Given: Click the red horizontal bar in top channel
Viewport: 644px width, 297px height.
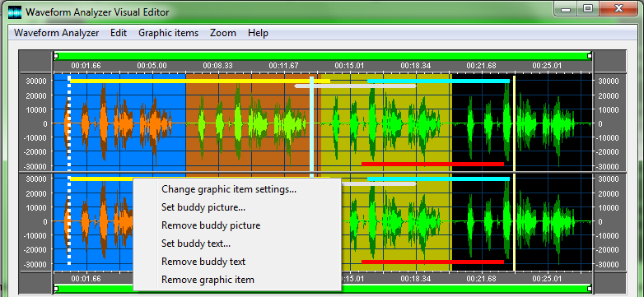Looking at the screenshot, I should pyautogui.click(x=432, y=164).
